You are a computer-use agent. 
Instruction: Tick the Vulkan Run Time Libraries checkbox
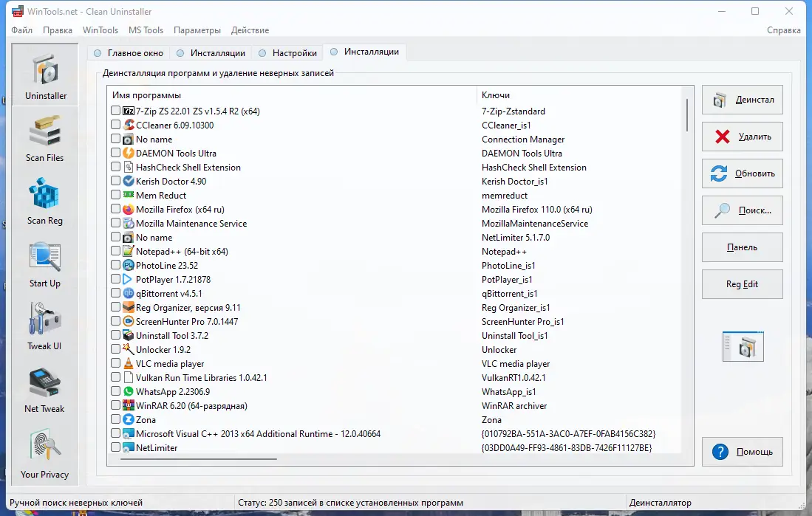115,377
